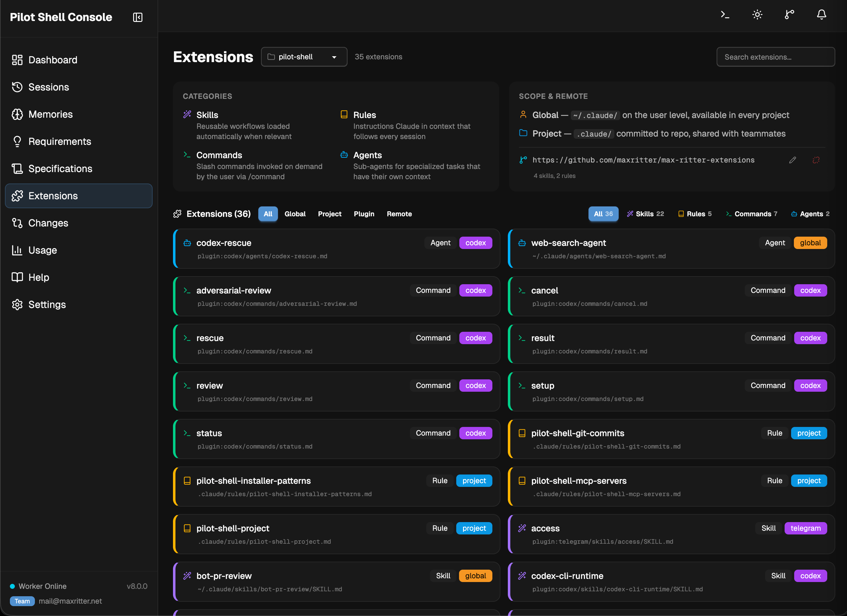The height and width of the screenshot is (616, 847).
Task: Collapse the sidebar with the panel icon
Action: [137, 17]
